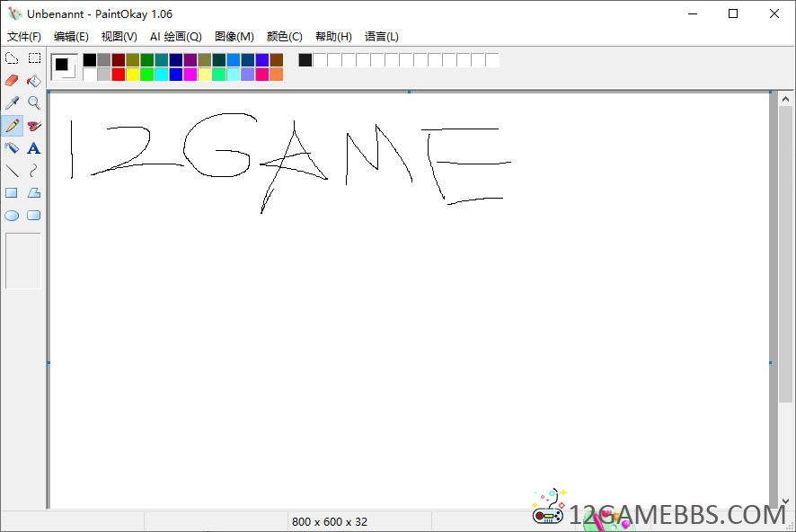This screenshot has width=796, height=532.
Task: Select the rectangular selection tool
Action: 34,58
